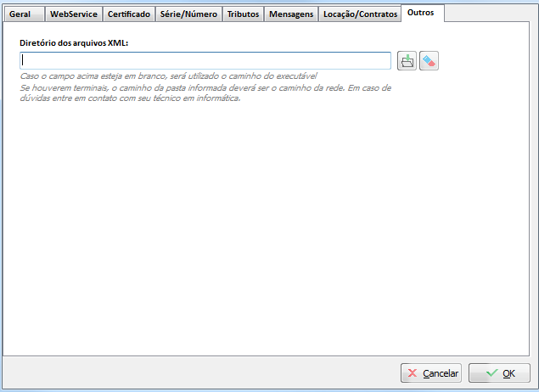Image resolution: width=539 pixels, height=392 pixels.
Task: Select the Outros tab
Action: 421,13
